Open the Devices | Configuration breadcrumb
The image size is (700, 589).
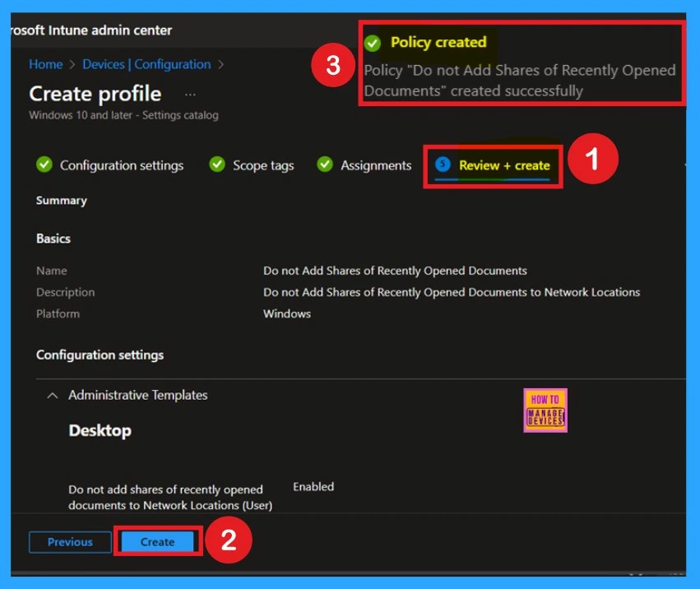point(146,64)
